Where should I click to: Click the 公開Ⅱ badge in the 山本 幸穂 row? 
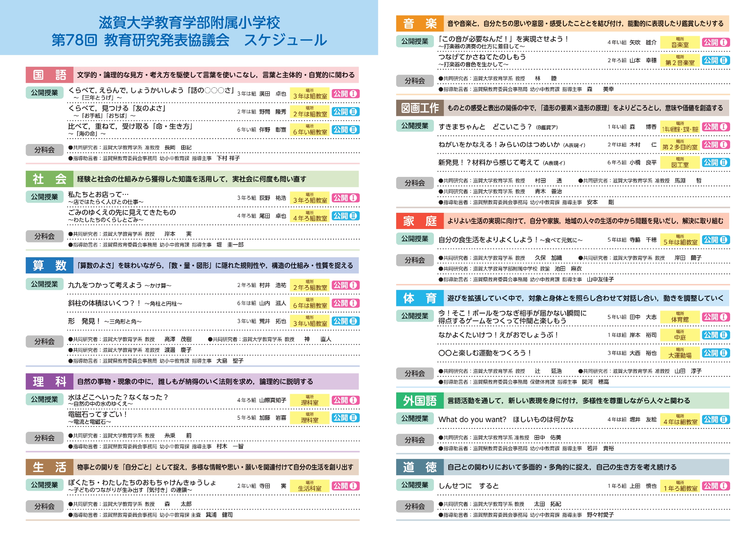pos(716,61)
